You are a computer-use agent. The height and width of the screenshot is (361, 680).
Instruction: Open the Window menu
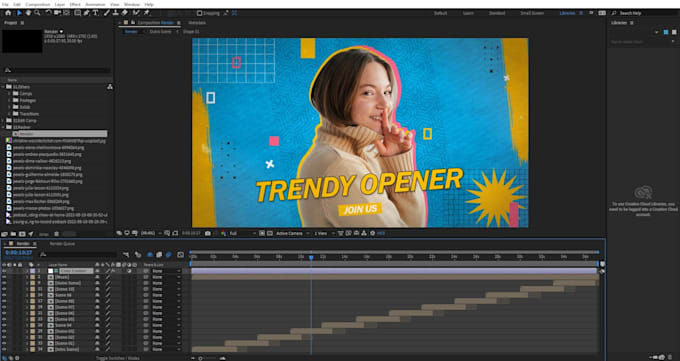131,4
